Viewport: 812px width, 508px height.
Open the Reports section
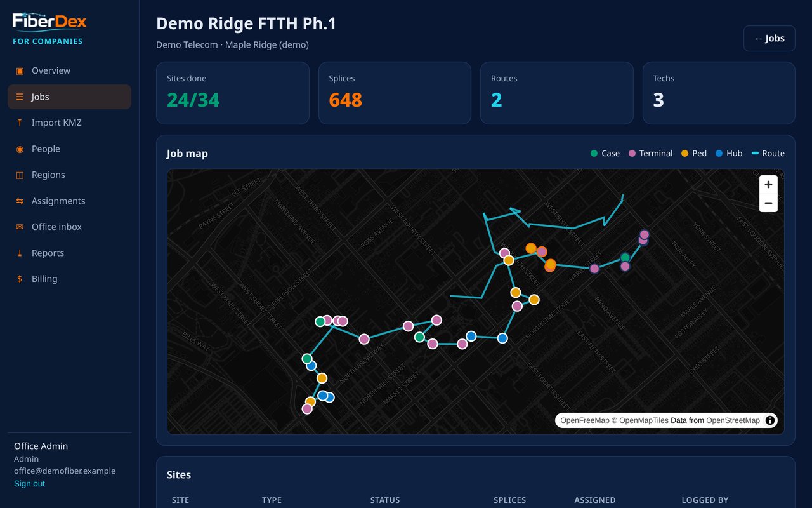69,253
